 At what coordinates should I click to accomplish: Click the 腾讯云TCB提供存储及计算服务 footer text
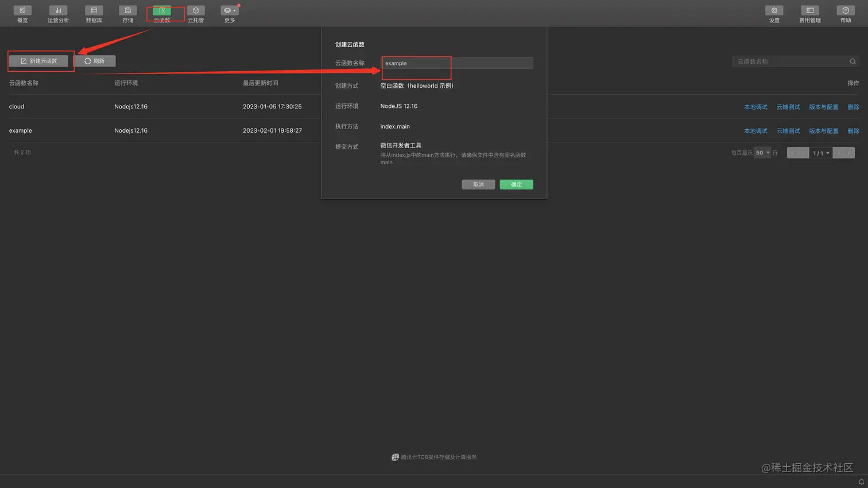[x=439, y=458]
